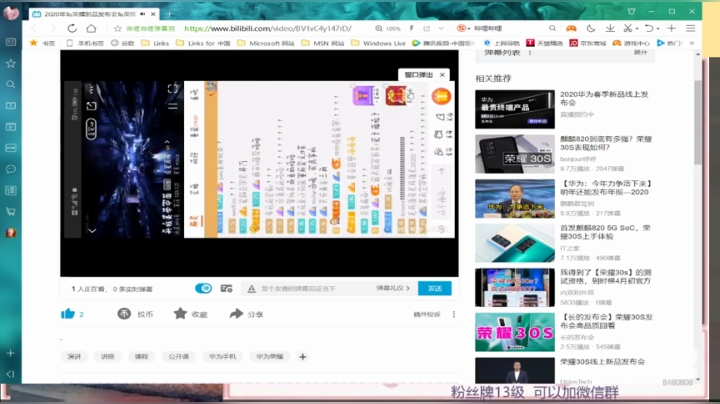Click the sidebar shopping cart icon
Viewport: 720px width, 404px height.
tap(11, 212)
